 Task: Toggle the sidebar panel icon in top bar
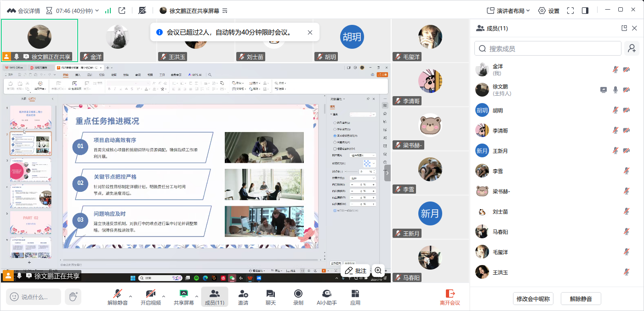pos(585,11)
